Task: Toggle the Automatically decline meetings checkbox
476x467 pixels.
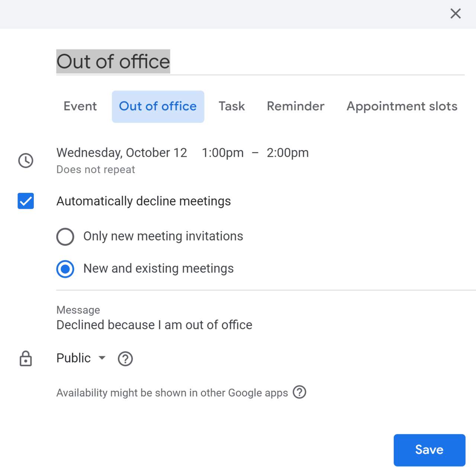Action: click(x=25, y=201)
